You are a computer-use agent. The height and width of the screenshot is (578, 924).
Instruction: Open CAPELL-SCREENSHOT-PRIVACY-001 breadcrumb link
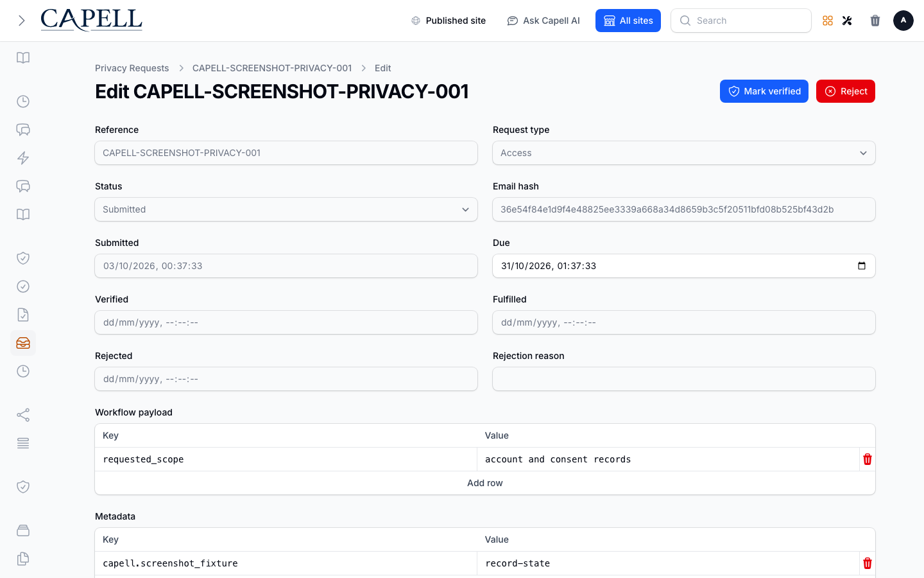272,68
